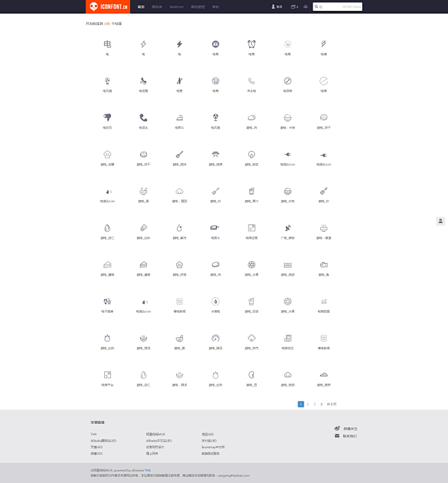This screenshot has height=483, width=448.
Task: Open the THX footer link in first column
Action: 94,434
